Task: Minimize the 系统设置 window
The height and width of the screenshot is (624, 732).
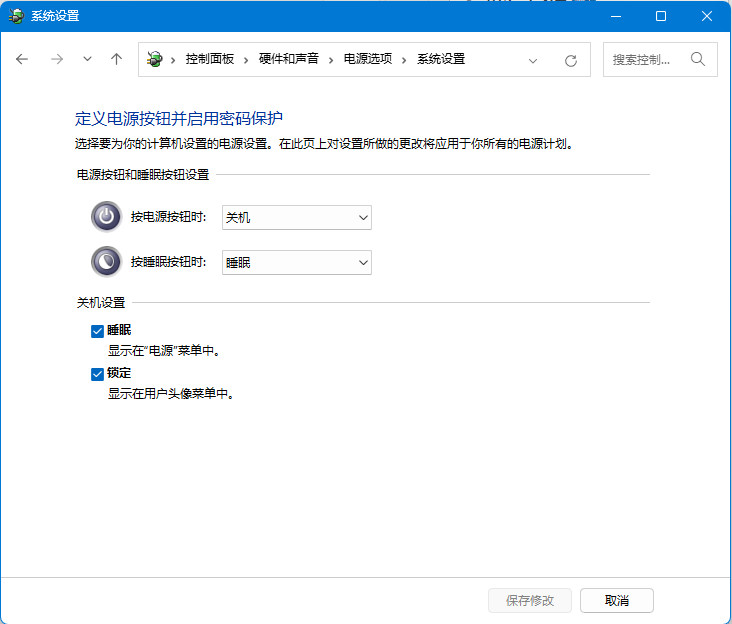Action: pos(616,16)
